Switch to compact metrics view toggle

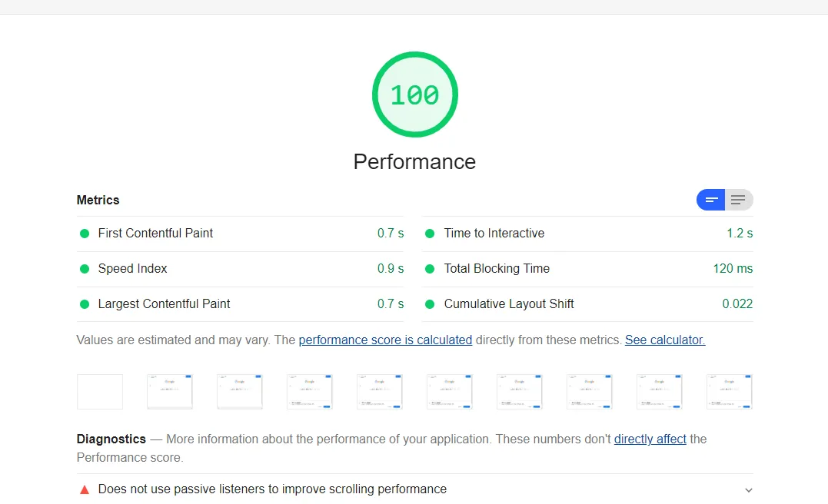(x=711, y=200)
